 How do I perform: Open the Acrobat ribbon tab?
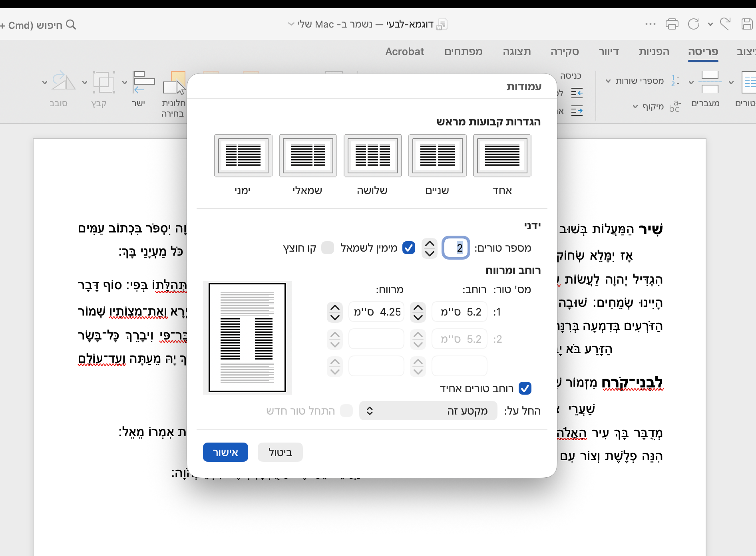[404, 52]
